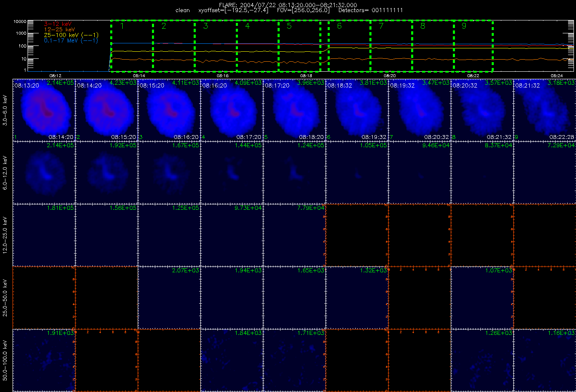
Task: Open the 6.0-12.0 keV image labeled 1.67E+05
Action: (x=169, y=173)
